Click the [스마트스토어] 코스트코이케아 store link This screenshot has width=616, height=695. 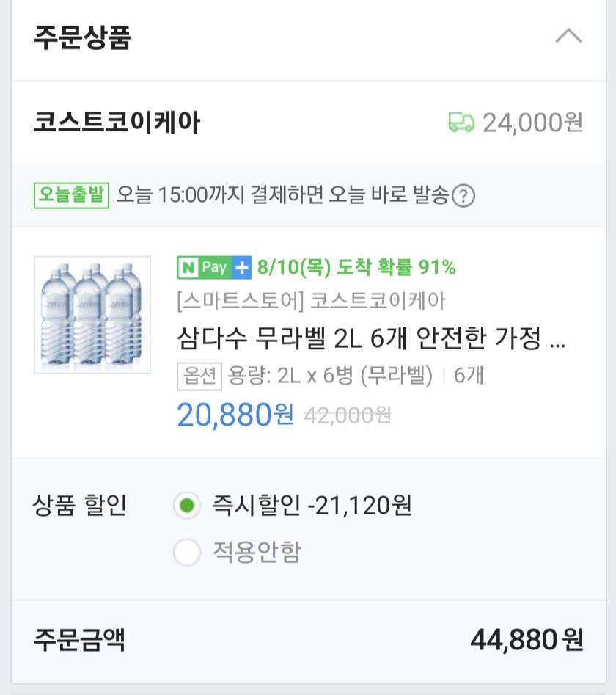click(311, 301)
